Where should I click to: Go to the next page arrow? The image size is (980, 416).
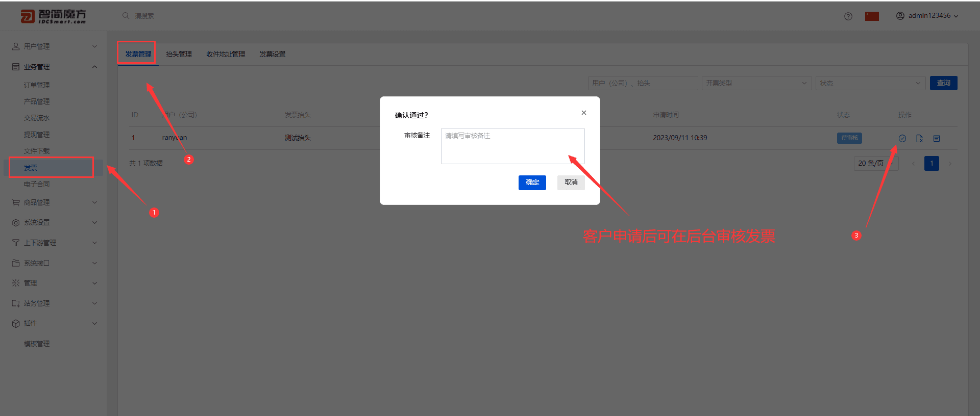click(950, 164)
